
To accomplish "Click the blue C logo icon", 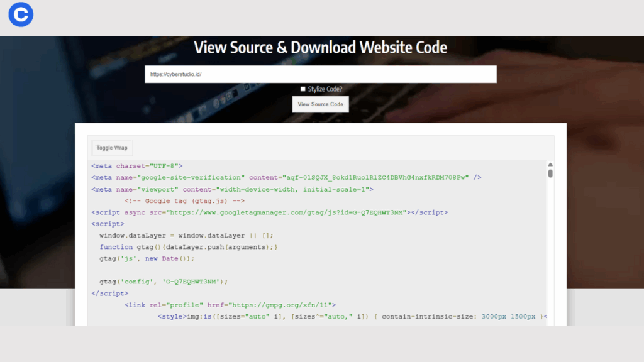I will pos(21,14).
